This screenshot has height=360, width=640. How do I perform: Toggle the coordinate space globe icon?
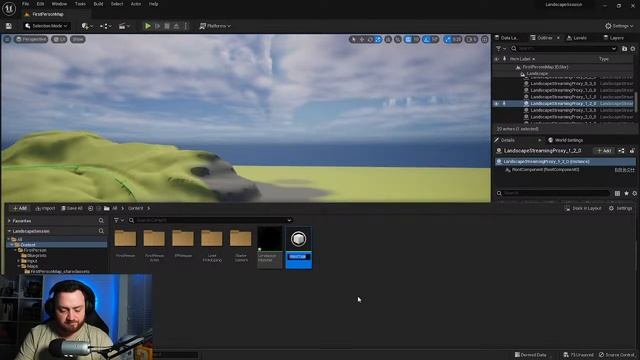(388, 40)
